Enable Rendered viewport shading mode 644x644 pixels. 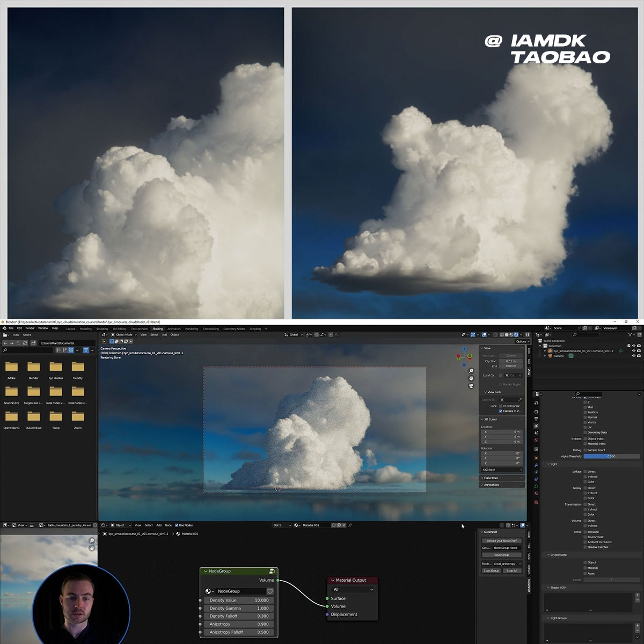pos(517,334)
